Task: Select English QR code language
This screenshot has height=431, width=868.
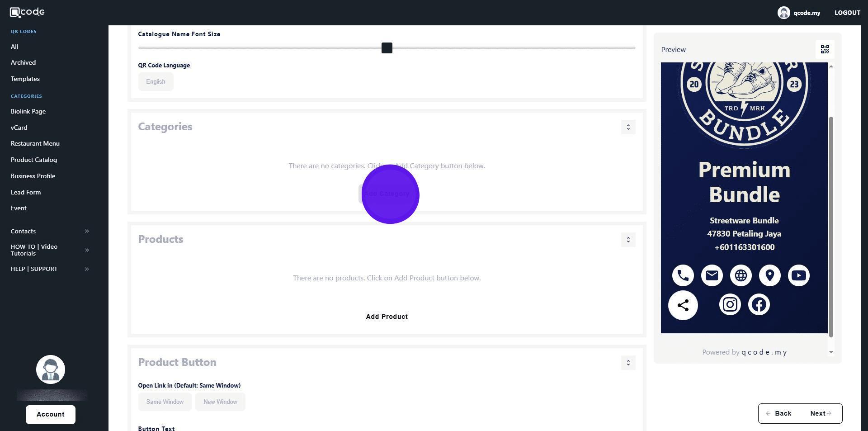Action: [x=156, y=82]
